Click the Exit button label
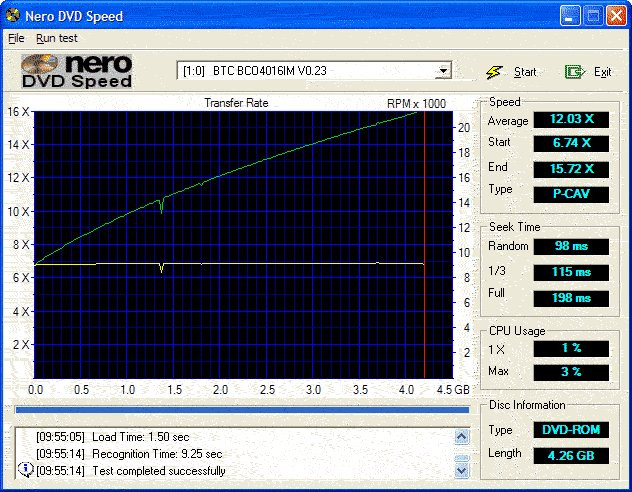This screenshot has height=492, width=632. pyautogui.click(x=603, y=72)
